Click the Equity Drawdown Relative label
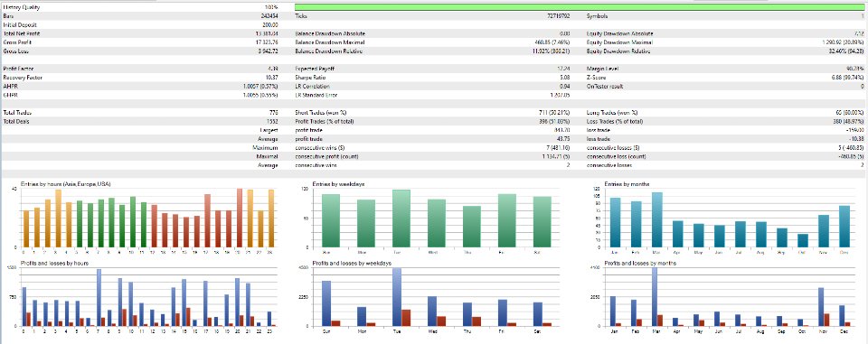The height and width of the screenshot is (344, 868). pos(618,51)
